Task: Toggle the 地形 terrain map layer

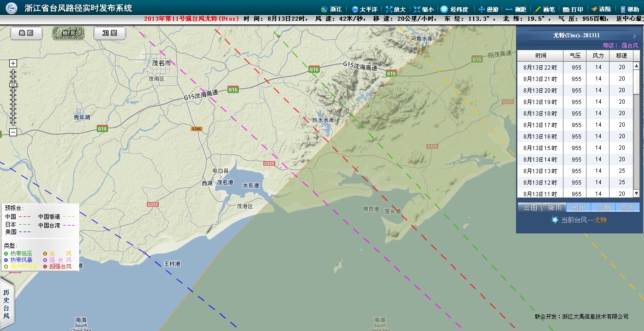Action: (68, 33)
